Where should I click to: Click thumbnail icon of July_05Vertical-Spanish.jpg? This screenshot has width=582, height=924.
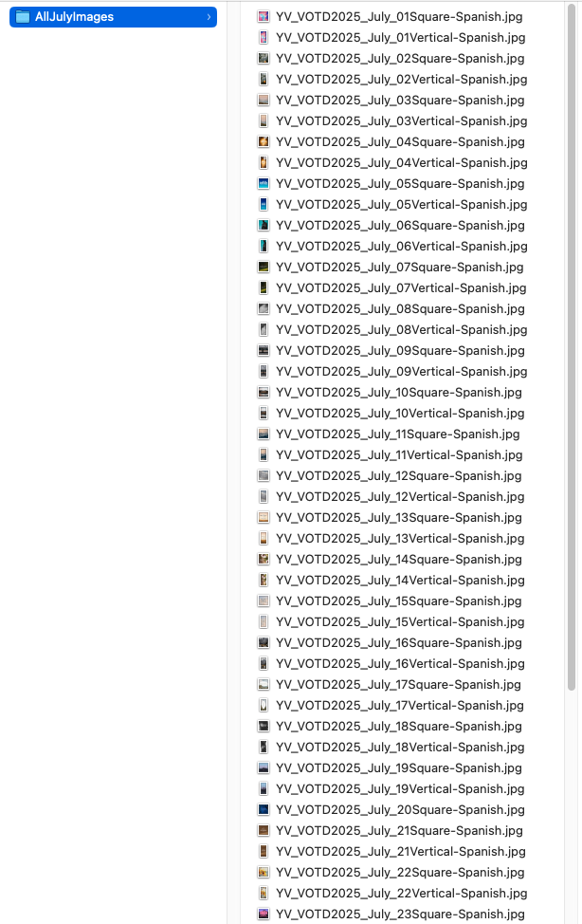(264, 205)
